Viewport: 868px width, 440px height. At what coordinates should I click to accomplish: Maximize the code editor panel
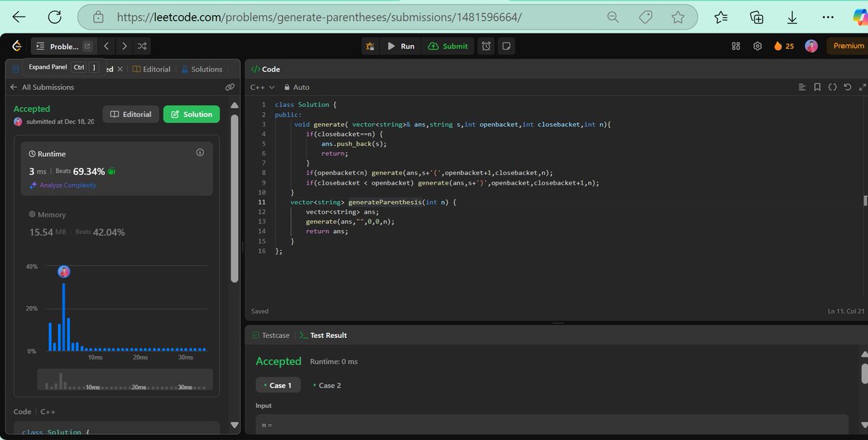[861, 87]
